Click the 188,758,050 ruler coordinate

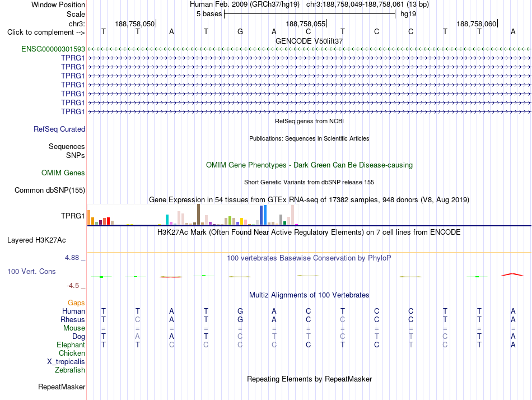tap(135, 24)
